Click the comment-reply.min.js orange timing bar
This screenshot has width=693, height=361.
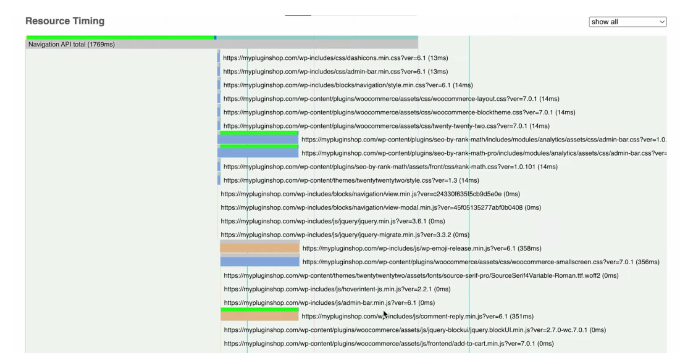tap(259, 316)
